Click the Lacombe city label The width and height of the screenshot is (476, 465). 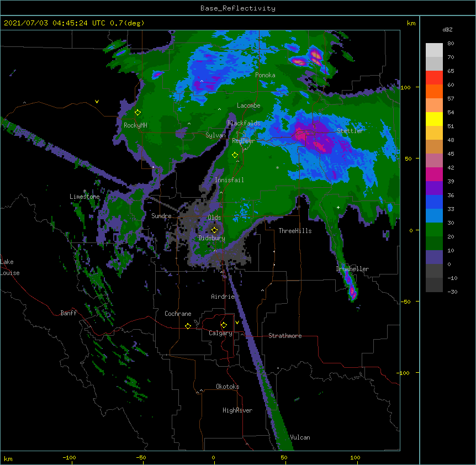(248, 105)
